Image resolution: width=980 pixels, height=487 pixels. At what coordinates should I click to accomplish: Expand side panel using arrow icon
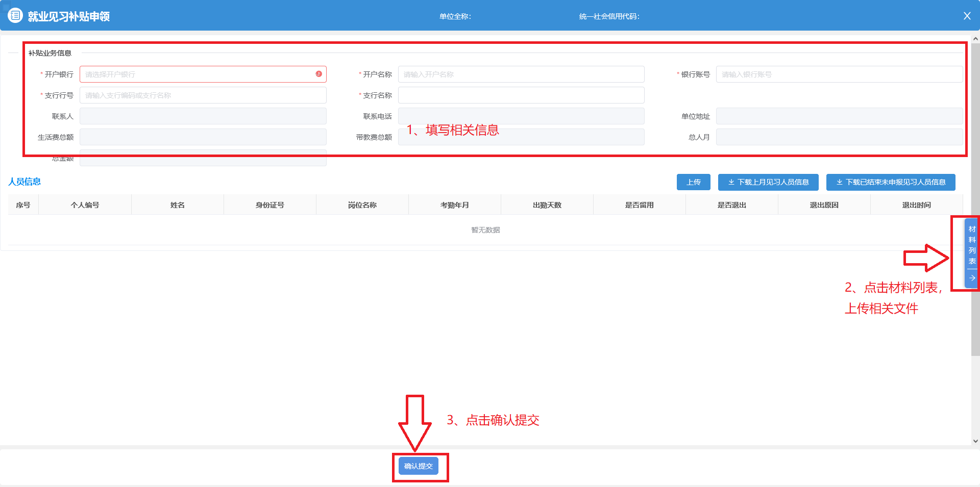972,278
